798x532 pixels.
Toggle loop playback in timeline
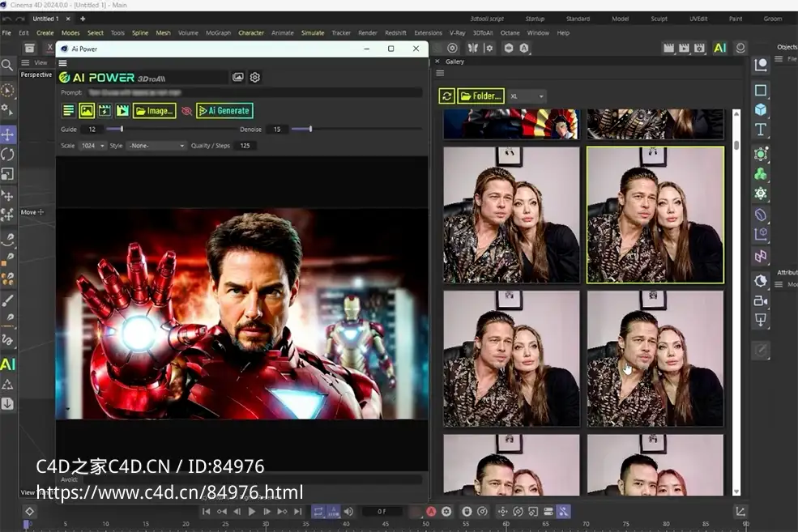coord(318,512)
